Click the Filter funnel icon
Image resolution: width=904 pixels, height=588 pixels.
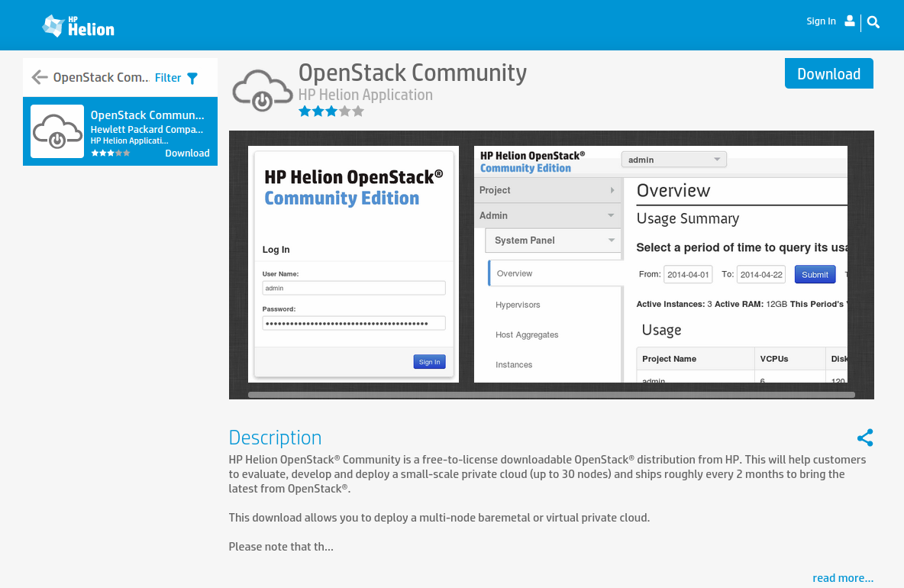tap(192, 78)
